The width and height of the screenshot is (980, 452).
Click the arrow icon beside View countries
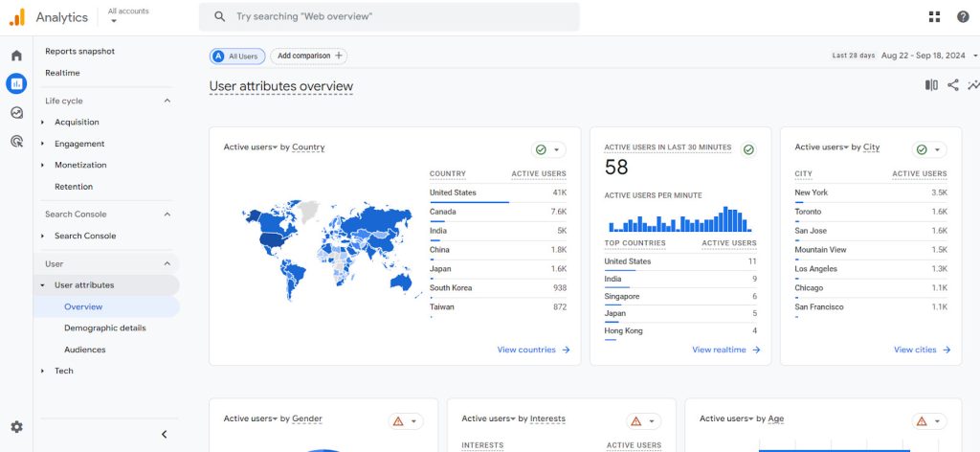click(x=566, y=350)
